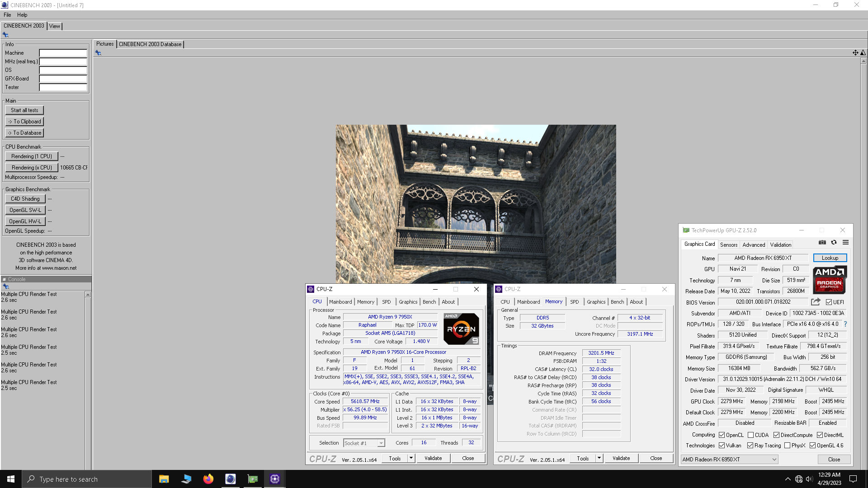Click the pin icon in Console panel

click(5, 286)
